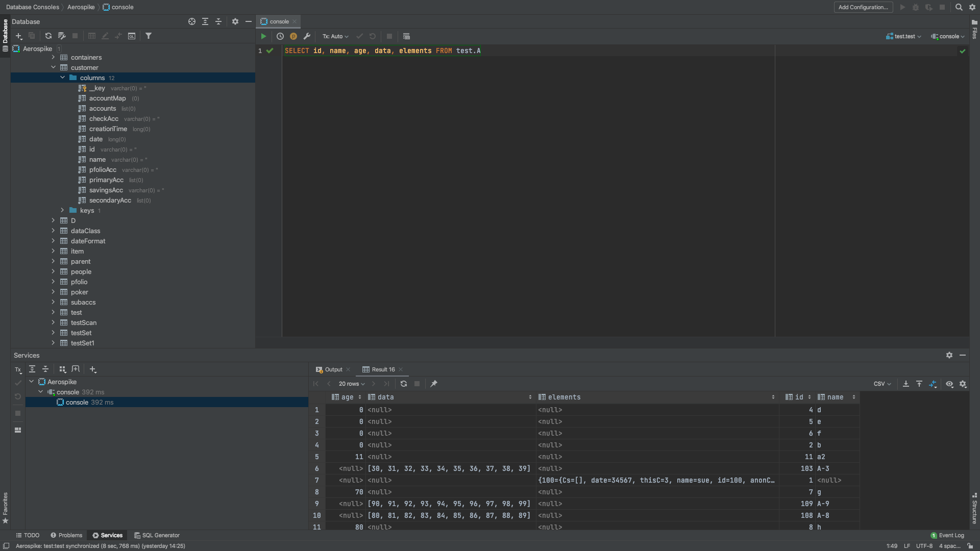Expand all nodes in Database panel
This screenshot has width=980, height=551.
(x=205, y=21)
